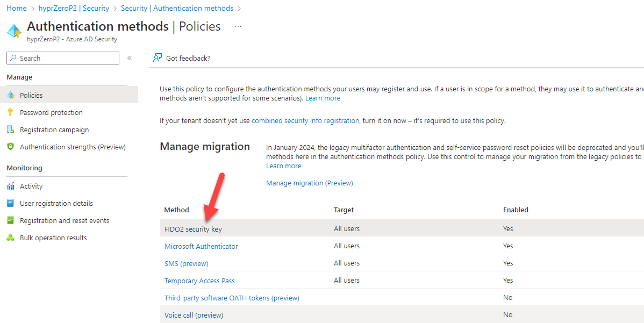Open the Temporary Access Pass method
Screen dimensions: 644x323
coord(199,281)
